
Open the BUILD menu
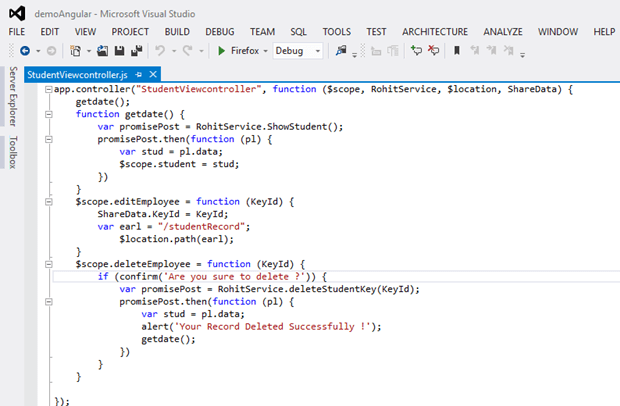[x=177, y=32]
